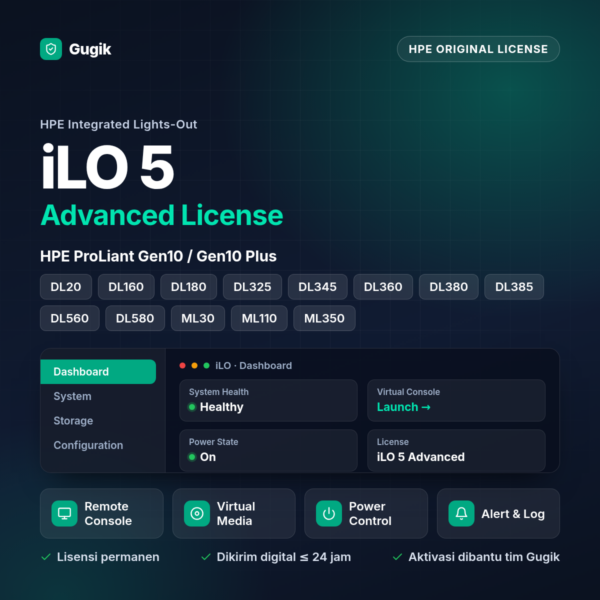Screen dimensions: 600x600
Task: Select the DL160 model chip
Action: 126,287
